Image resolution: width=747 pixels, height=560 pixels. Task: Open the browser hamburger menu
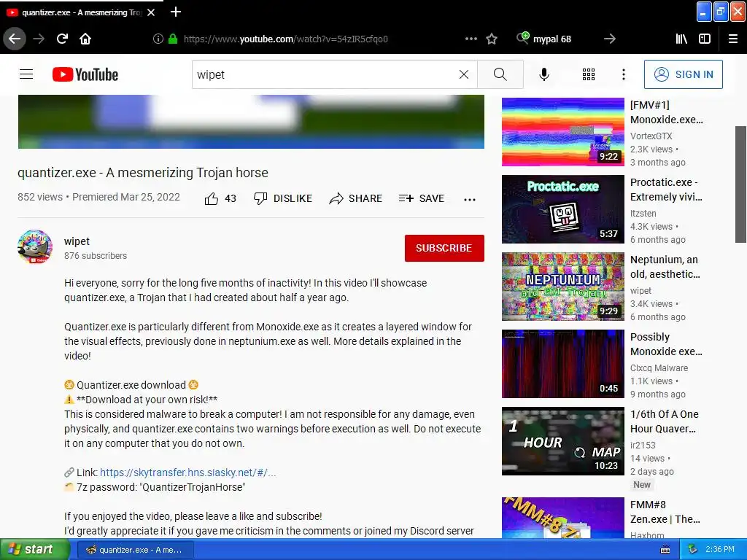(x=733, y=39)
